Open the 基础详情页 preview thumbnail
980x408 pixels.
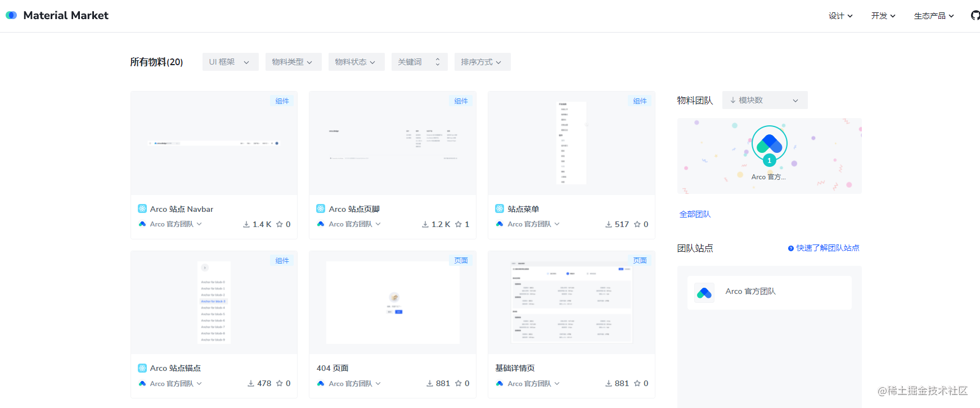(x=572, y=302)
